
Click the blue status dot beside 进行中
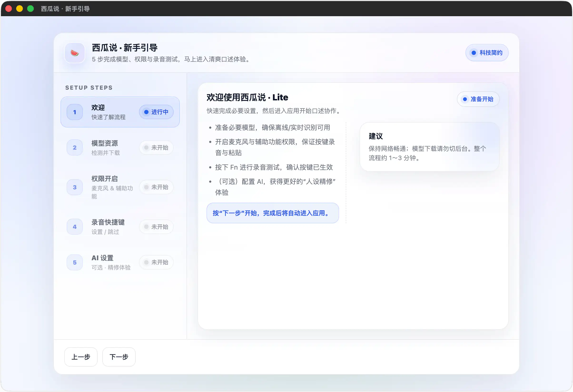pyautogui.click(x=147, y=112)
